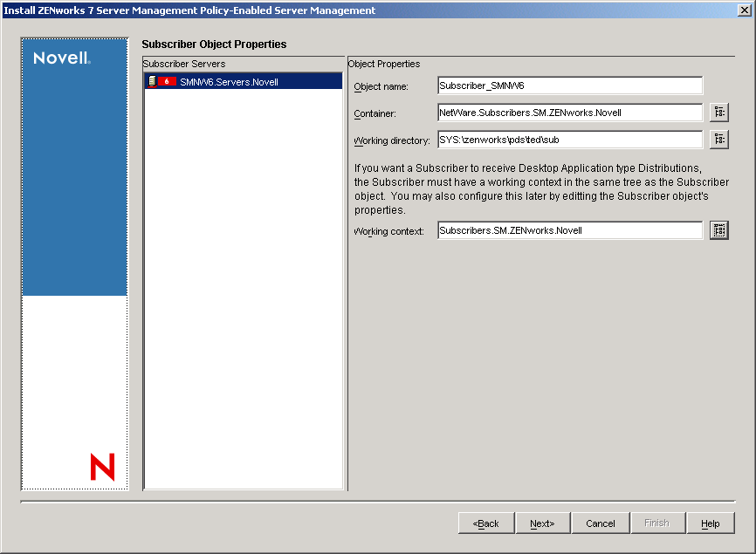Browse for Container using its tree icon

click(718, 113)
